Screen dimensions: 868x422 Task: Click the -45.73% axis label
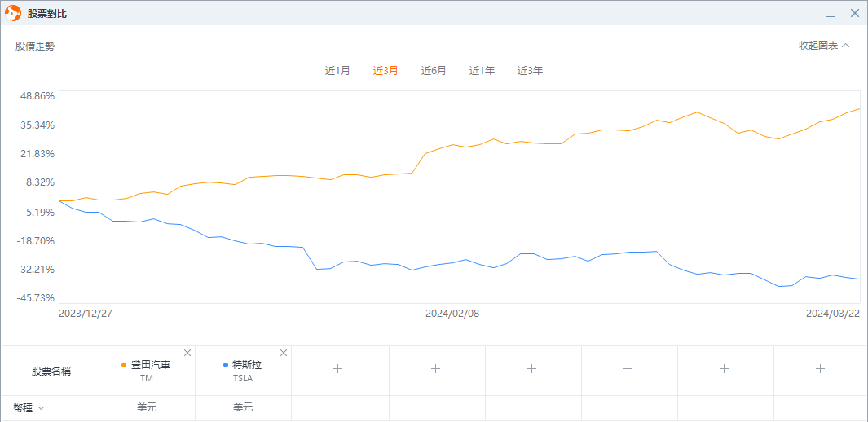click(x=35, y=298)
